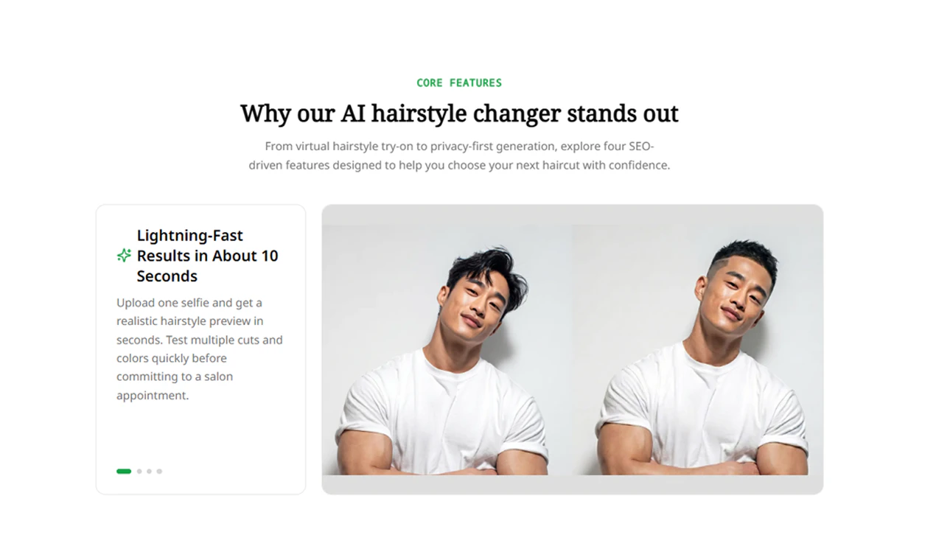Switch to the second carousel dot
936x560 pixels.
(139, 471)
